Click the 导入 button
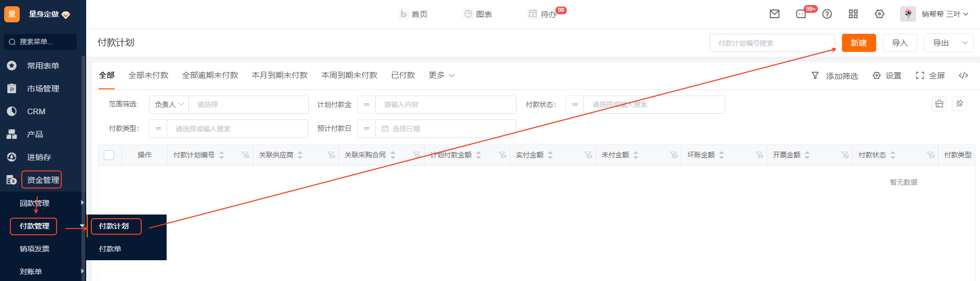This screenshot has height=281, width=980. 900,43
